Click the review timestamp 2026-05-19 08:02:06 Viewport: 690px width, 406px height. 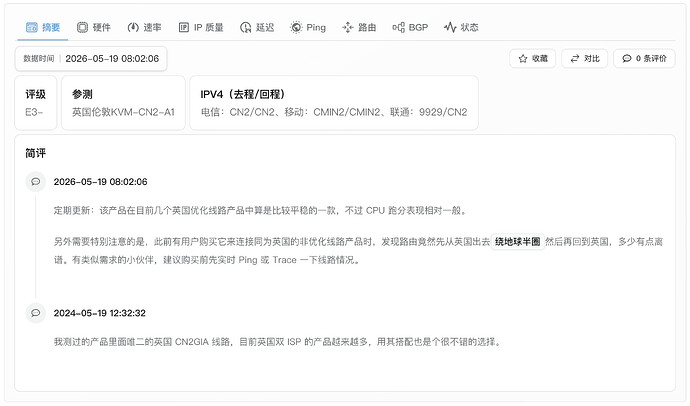(100, 182)
